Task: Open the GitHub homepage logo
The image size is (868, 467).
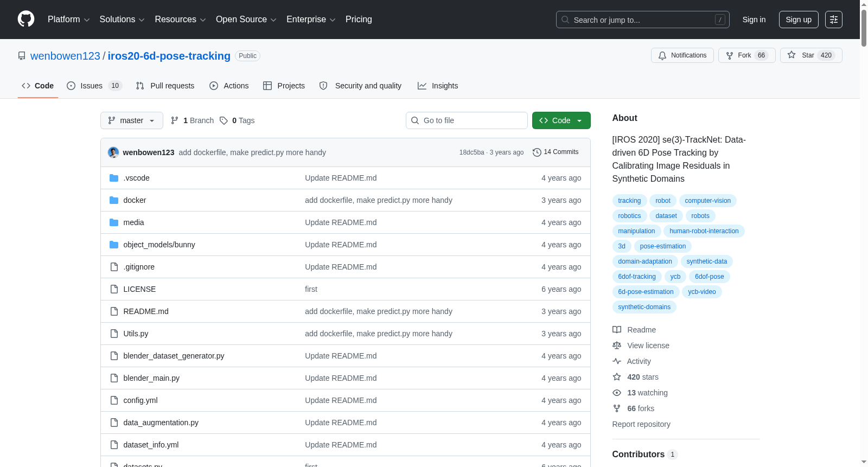Action: click(x=26, y=19)
